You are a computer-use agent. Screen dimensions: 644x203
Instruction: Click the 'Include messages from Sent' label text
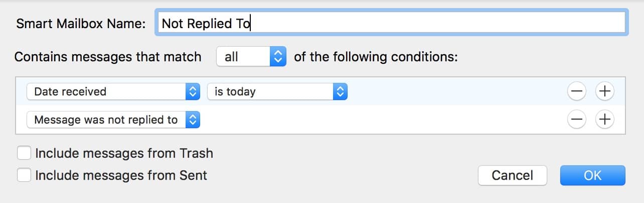pos(121,175)
